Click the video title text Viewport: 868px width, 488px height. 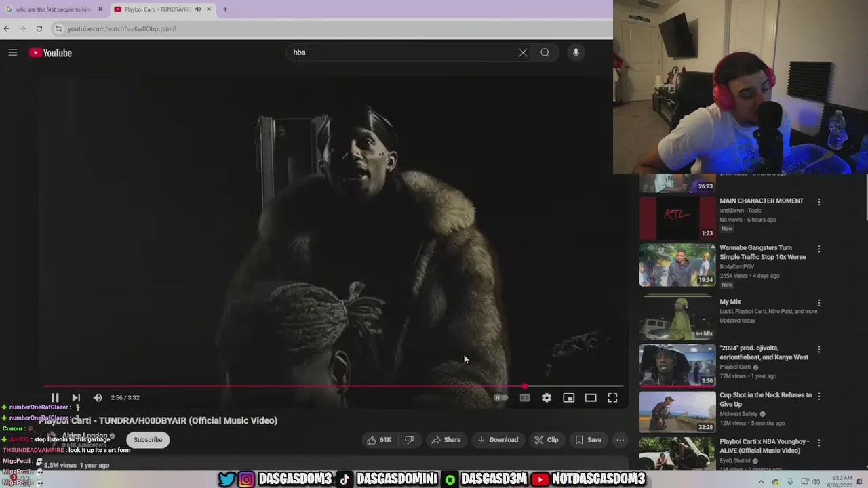158,420
